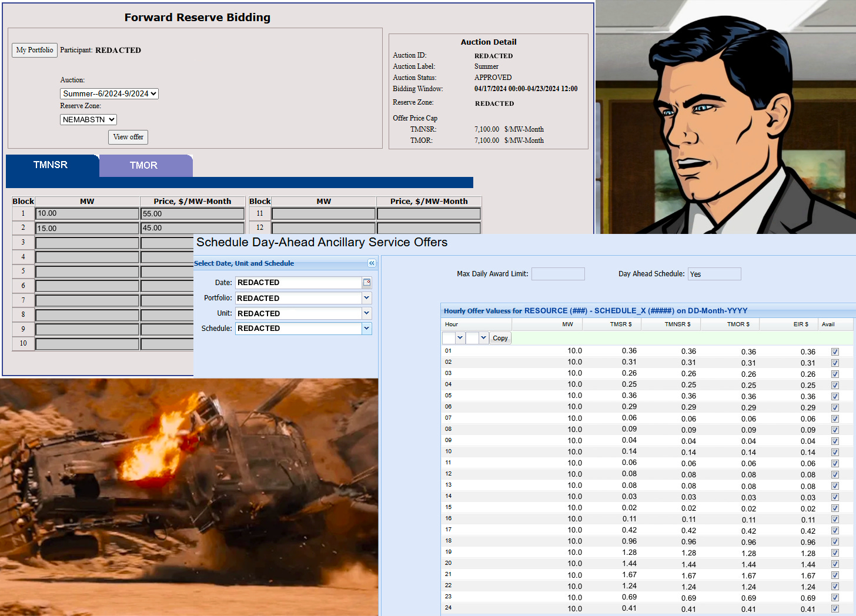Toggle Avail checkbox for hour 08
Viewport: 856px width, 616px height.
tap(835, 430)
